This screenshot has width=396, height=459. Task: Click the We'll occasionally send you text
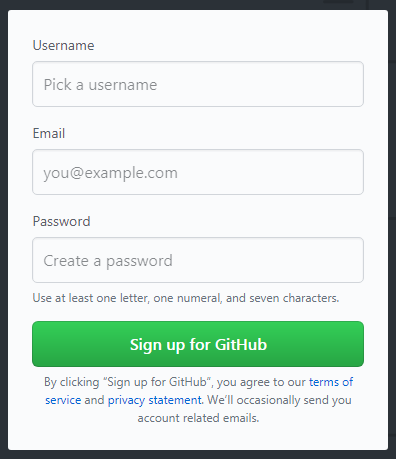coord(279,400)
